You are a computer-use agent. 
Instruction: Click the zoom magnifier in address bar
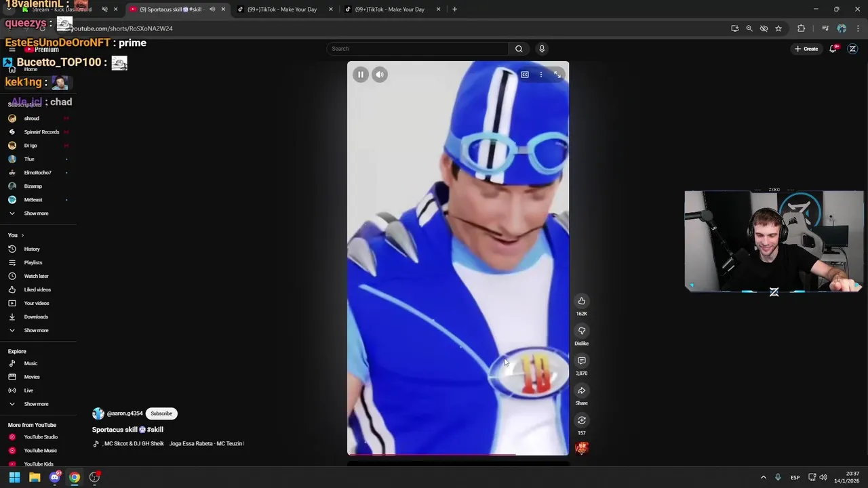pos(749,28)
